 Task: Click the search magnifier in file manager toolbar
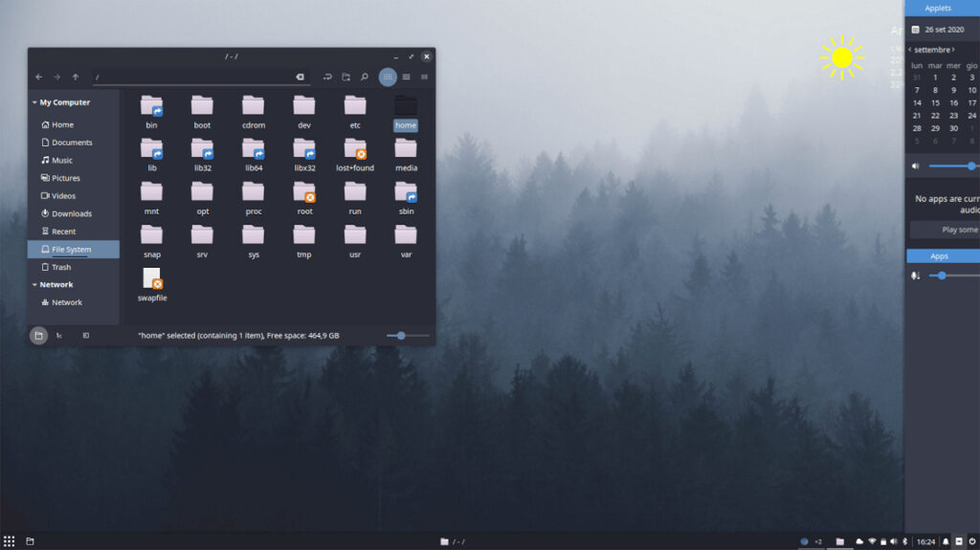point(365,77)
